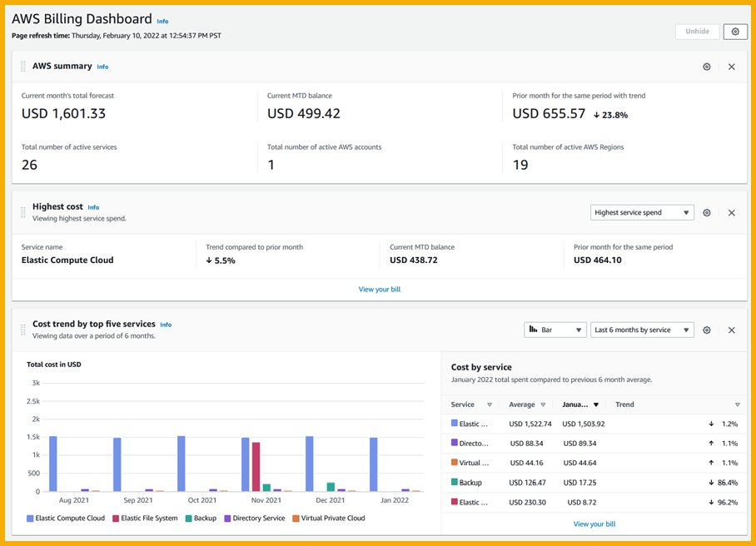Click the Nov 2021 axis label
Image resolution: width=756 pixels, height=546 pixels.
click(266, 500)
